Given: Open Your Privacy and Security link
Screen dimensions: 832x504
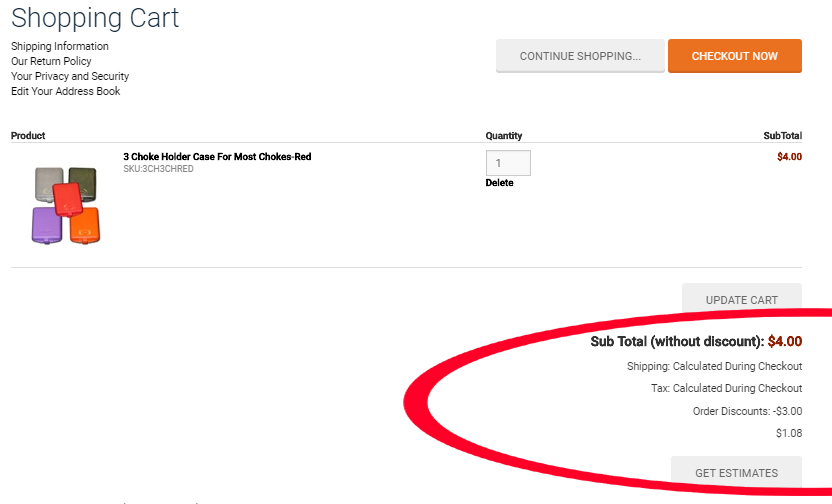Looking at the screenshot, I should (x=70, y=76).
